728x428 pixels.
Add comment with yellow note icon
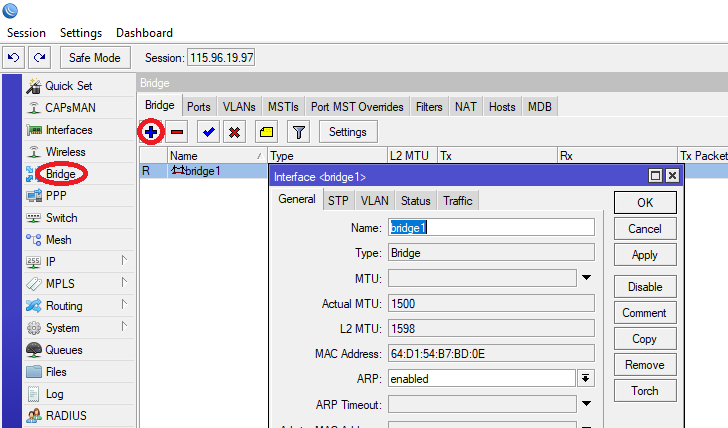pos(266,132)
